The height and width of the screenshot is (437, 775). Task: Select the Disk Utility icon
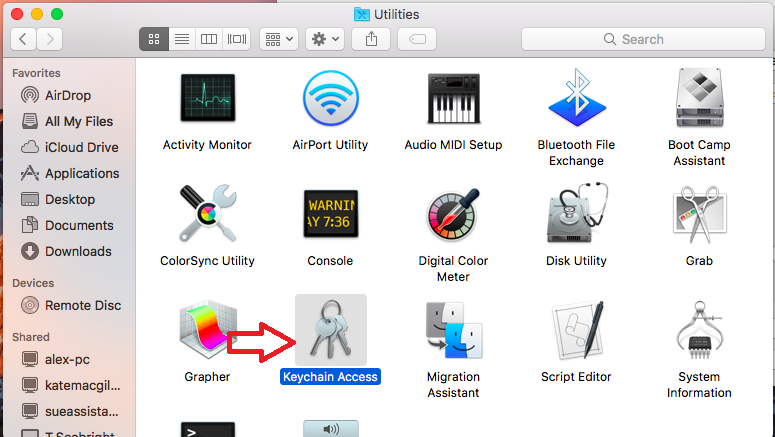[x=577, y=213]
